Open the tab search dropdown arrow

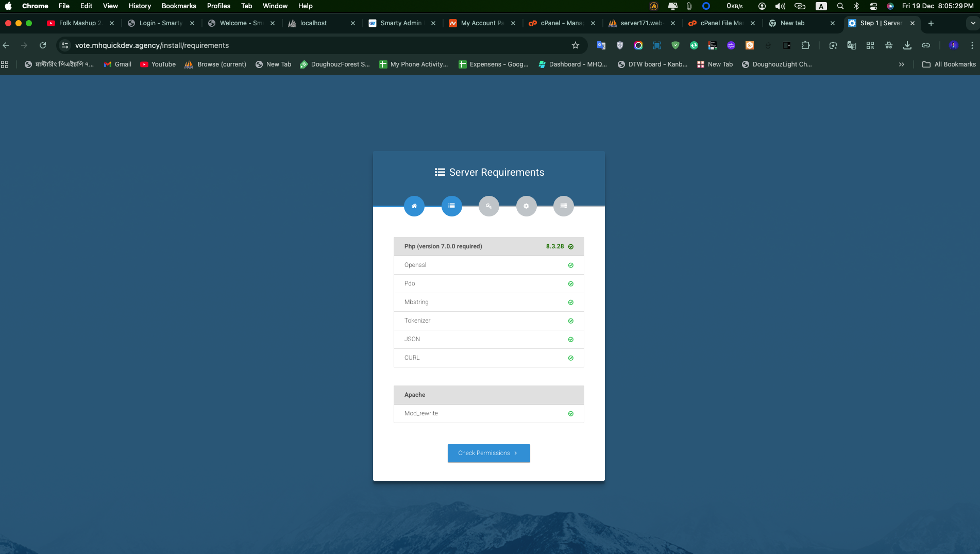(973, 23)
